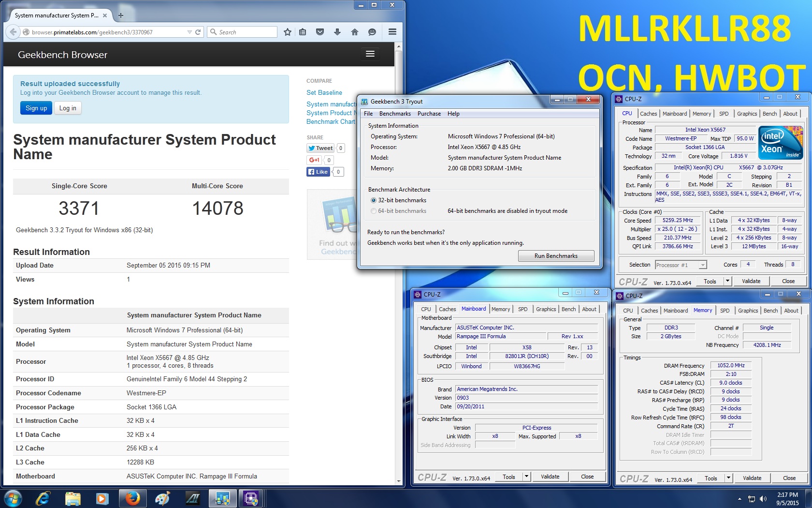Bookmark this page with the star icon

(288, 32)
